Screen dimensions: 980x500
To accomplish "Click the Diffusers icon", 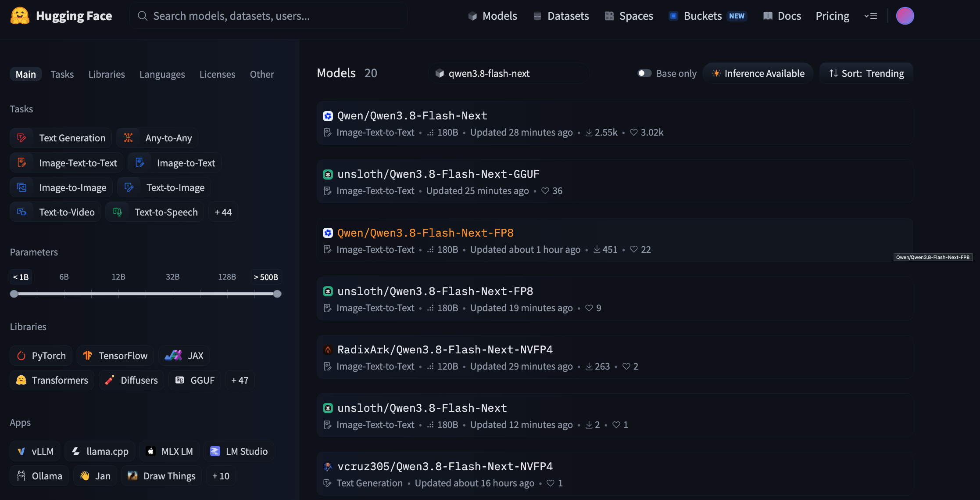I will click(110, 380).
